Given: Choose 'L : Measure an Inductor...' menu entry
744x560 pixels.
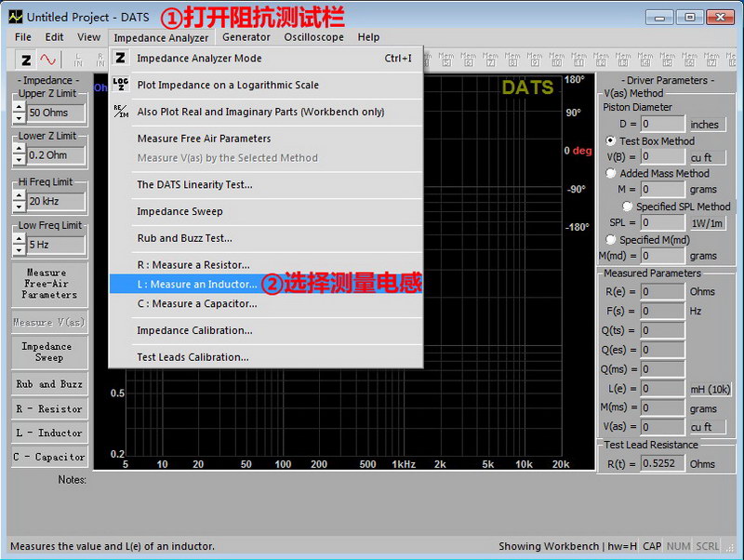Looking at the screenshot, I should [x=197, y=284].
